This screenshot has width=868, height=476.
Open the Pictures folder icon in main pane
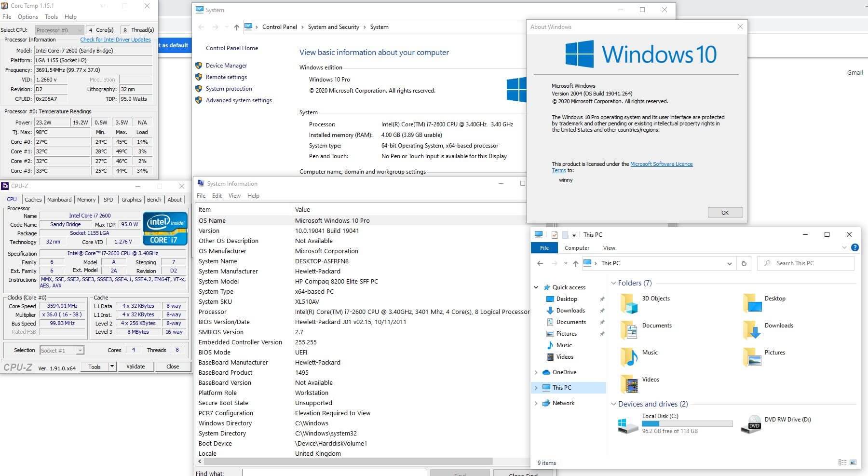click(752, 357)
